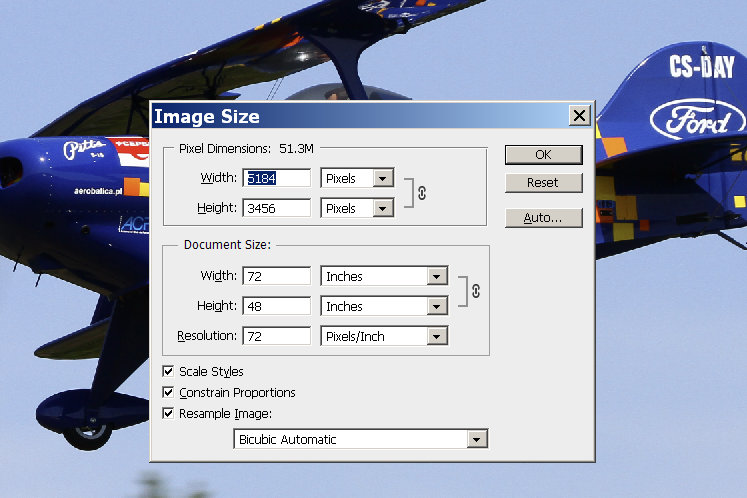
Task: Disable Constrain Proportions checkbox
Action: coord(168,393)
